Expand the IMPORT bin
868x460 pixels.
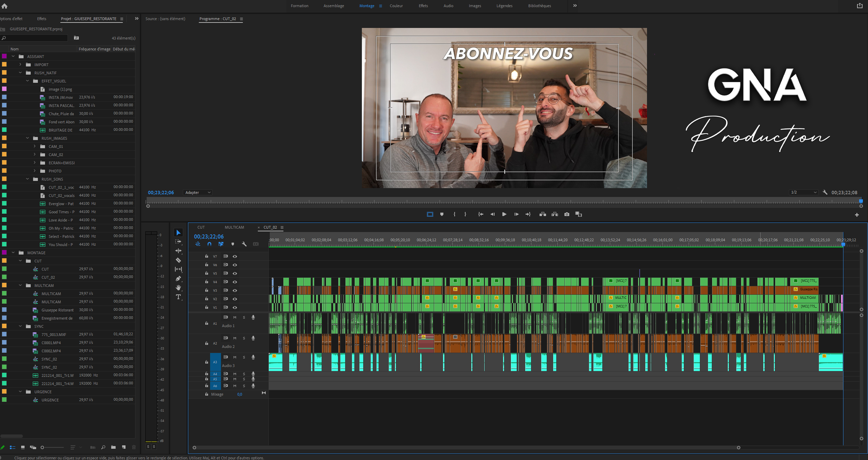click(20, 65)
